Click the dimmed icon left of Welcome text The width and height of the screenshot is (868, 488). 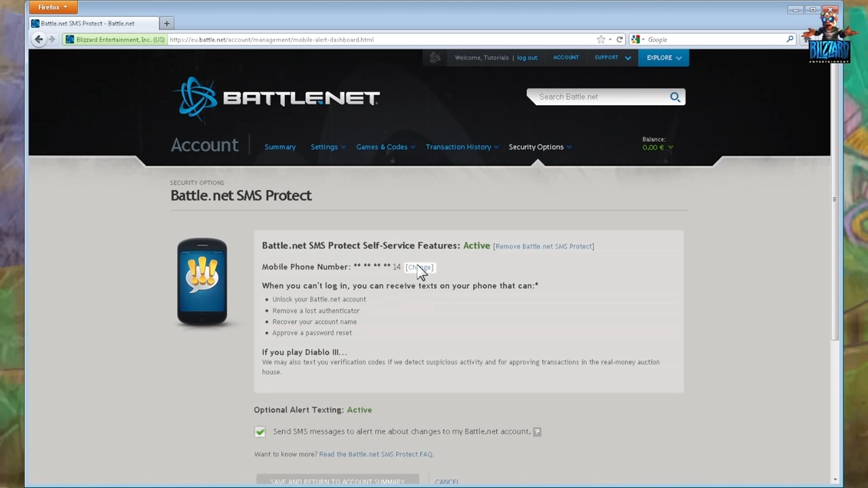click(x=435, y=58)
